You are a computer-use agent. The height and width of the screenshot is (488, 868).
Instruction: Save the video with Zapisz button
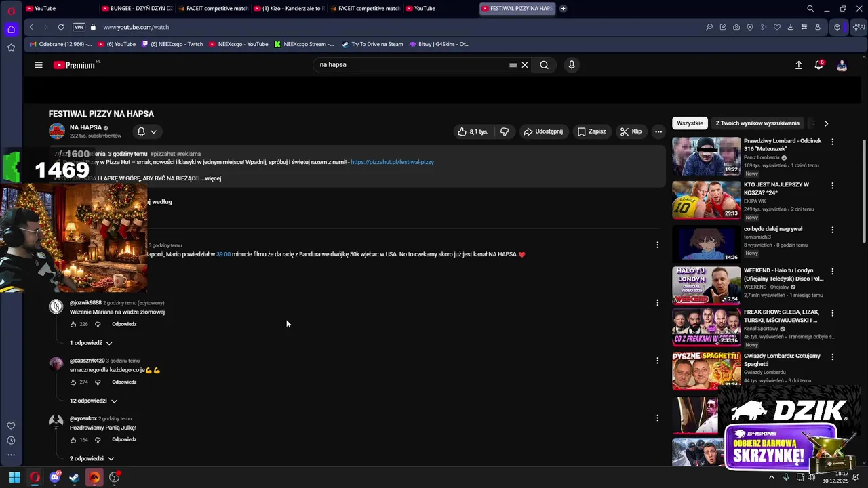(x=592, y=131)
